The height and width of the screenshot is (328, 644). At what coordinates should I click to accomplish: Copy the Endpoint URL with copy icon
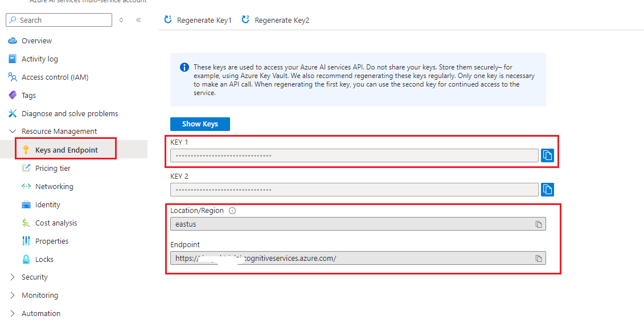(x=538, y=258)
